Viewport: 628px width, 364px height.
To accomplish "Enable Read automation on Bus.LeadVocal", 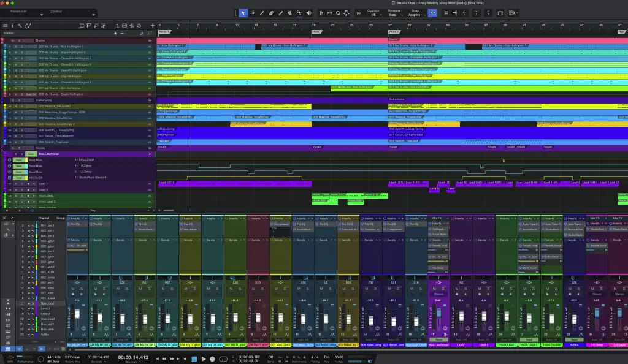I will tap(31, 154).
